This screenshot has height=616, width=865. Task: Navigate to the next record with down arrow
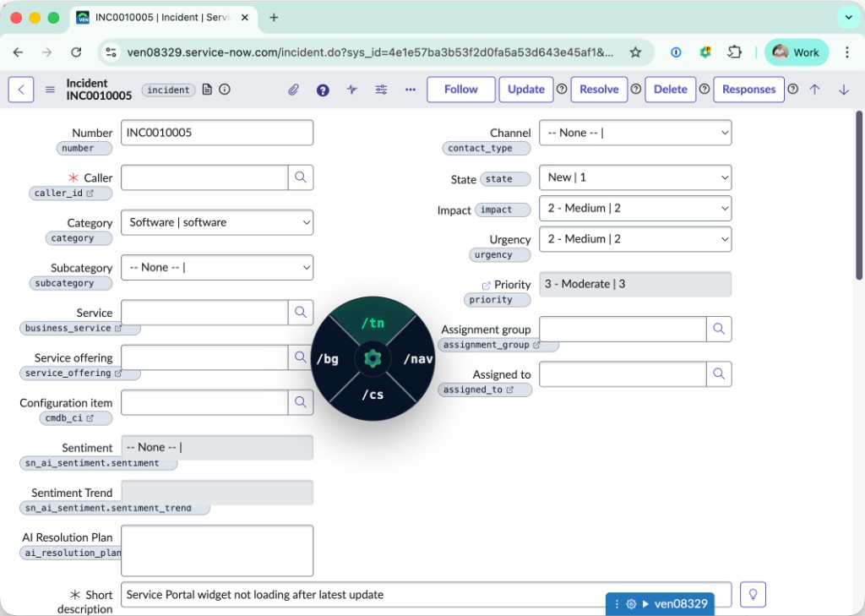[843, 89]
